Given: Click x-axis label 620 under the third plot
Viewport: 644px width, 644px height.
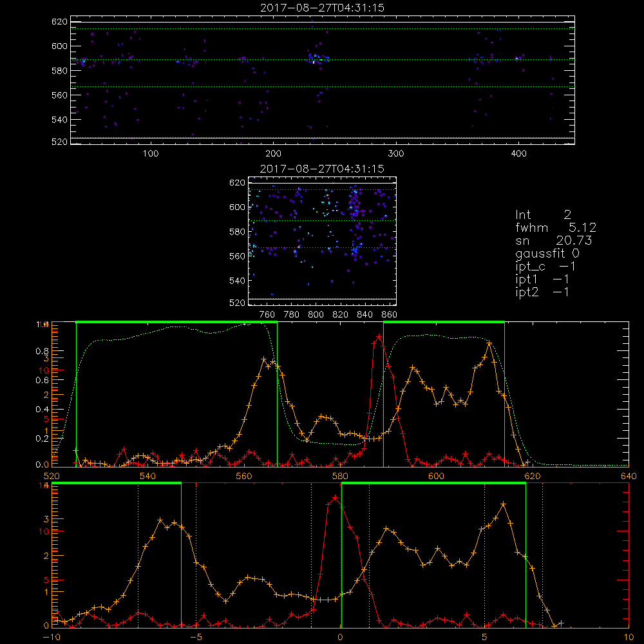Looking at the screenshot, I should coord(533,476).
